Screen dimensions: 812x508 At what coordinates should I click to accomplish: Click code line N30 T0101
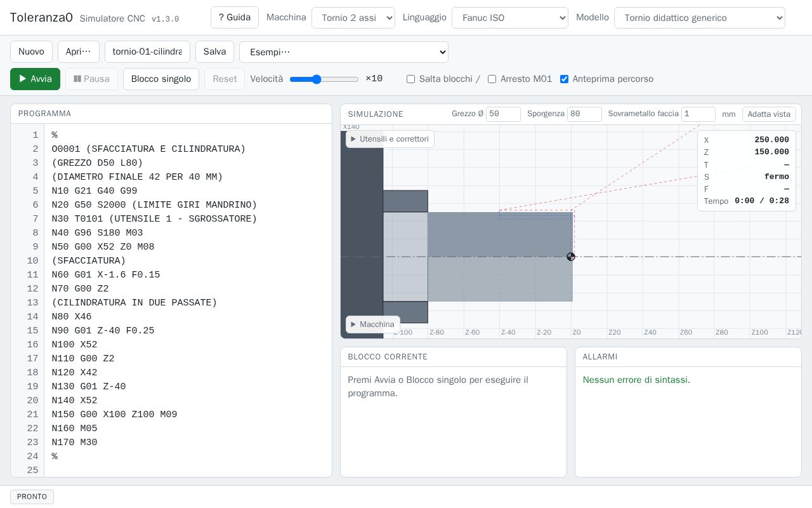[154, 219]
